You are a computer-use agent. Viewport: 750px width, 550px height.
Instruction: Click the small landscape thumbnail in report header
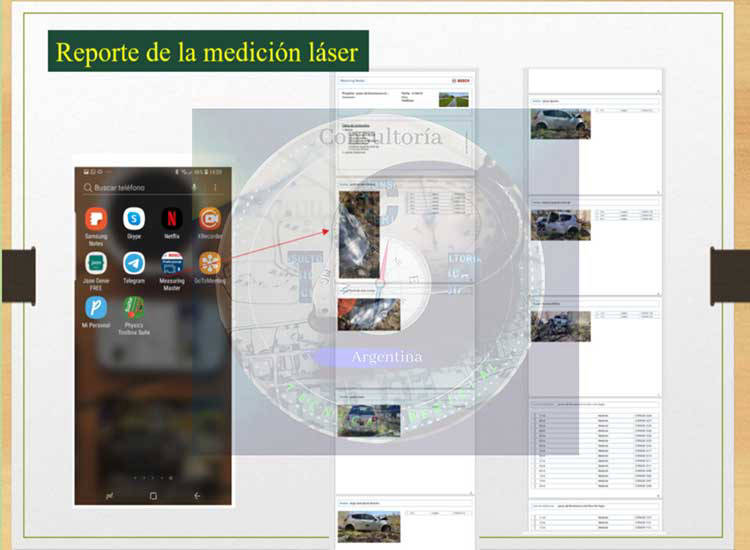pyautogui.click(x=453, y=100)
